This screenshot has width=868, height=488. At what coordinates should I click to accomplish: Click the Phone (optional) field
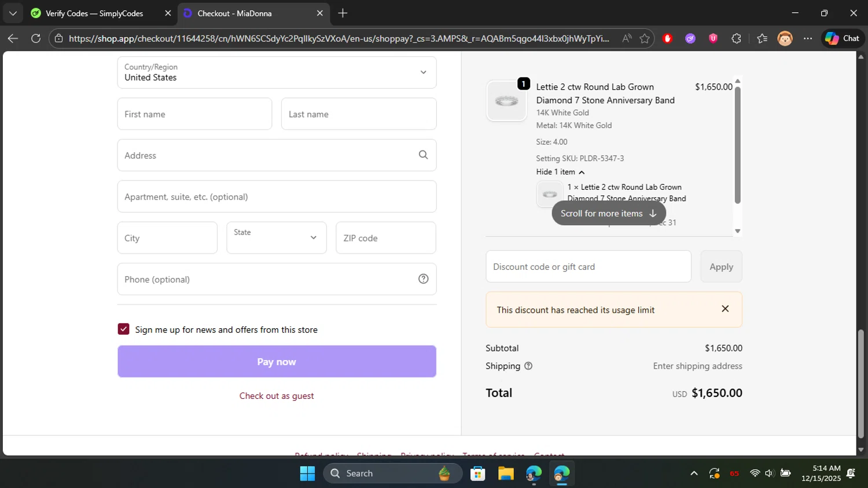[277, 279]
